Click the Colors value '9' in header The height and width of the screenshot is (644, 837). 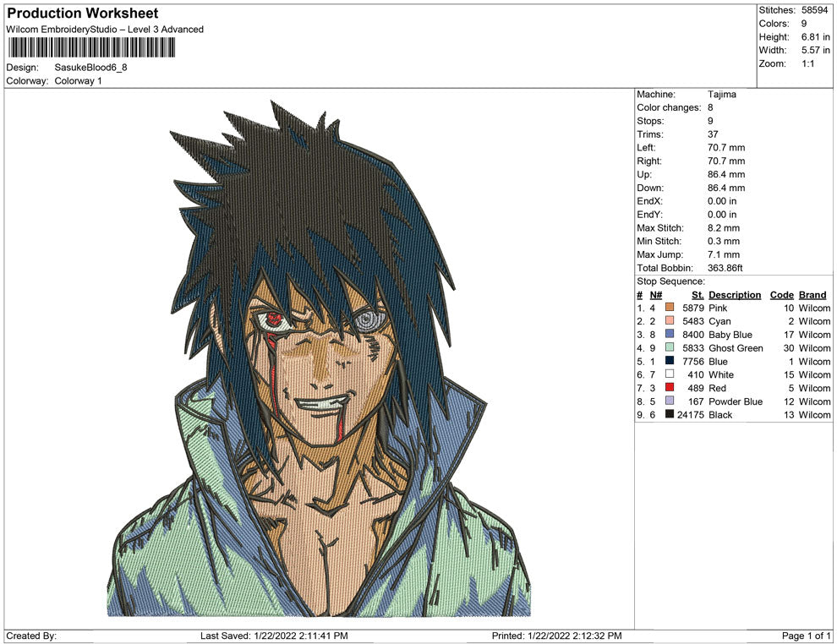pos(804,24)
